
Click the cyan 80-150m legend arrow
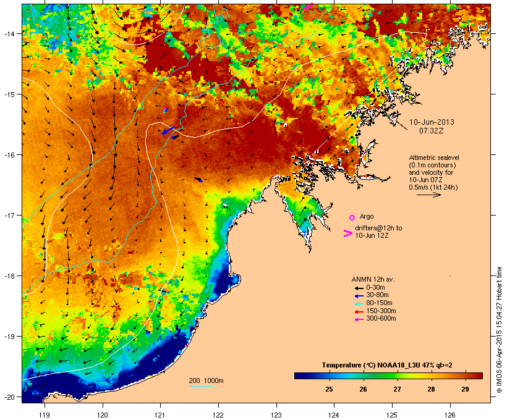(x=359, y=304)
